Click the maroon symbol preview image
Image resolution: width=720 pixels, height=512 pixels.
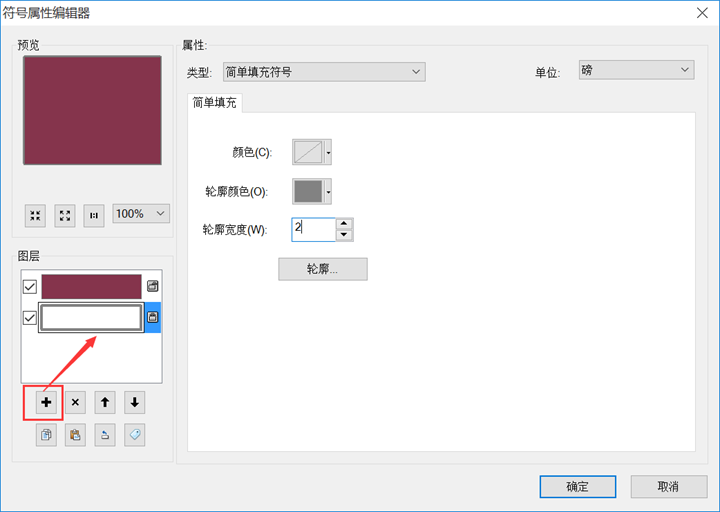tap(92, 110)
